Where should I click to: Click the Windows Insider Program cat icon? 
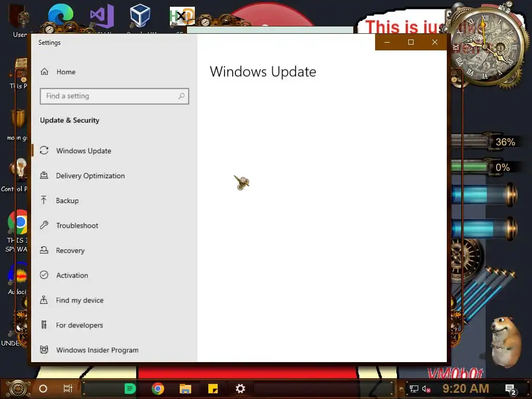coord(44,350)
